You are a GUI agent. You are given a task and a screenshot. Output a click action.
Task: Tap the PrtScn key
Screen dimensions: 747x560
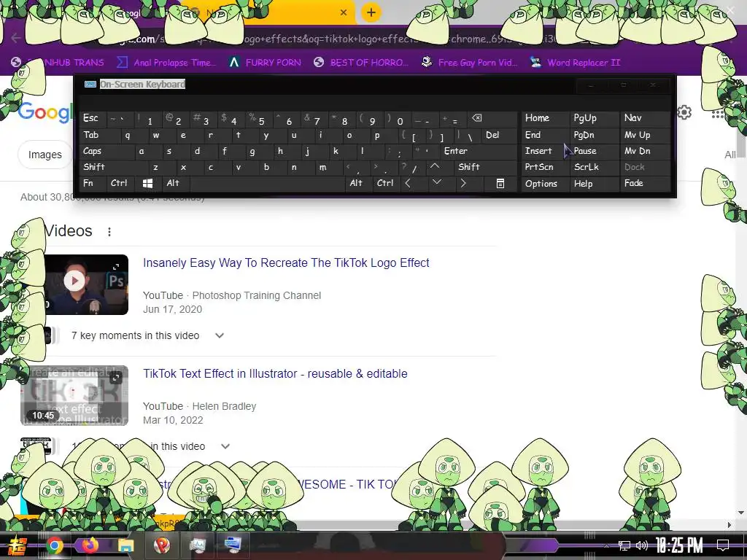(x=545, y=167)
